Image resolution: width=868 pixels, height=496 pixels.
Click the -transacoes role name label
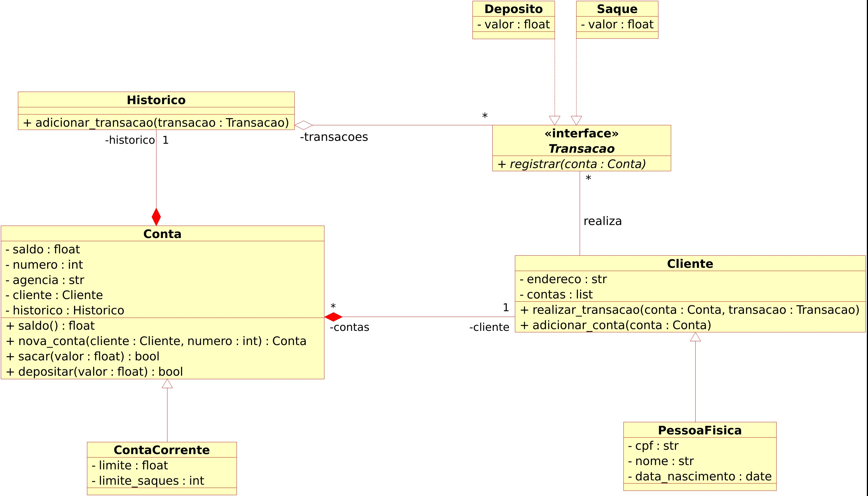click(333, 137)
